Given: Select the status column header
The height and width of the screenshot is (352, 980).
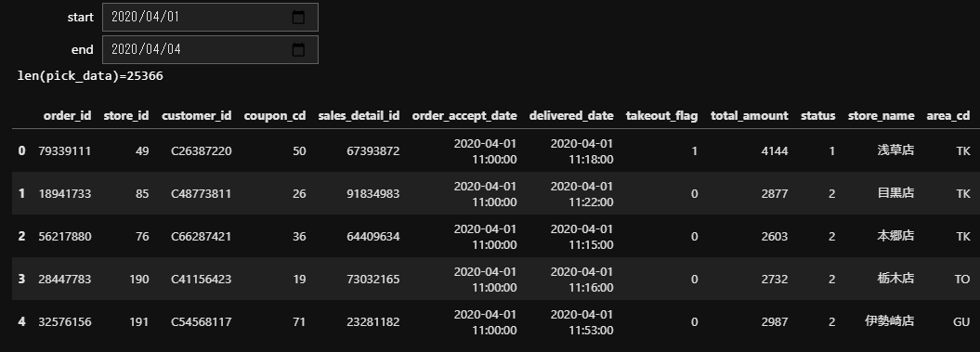Looking at the screenshot, I should (818, 116).
